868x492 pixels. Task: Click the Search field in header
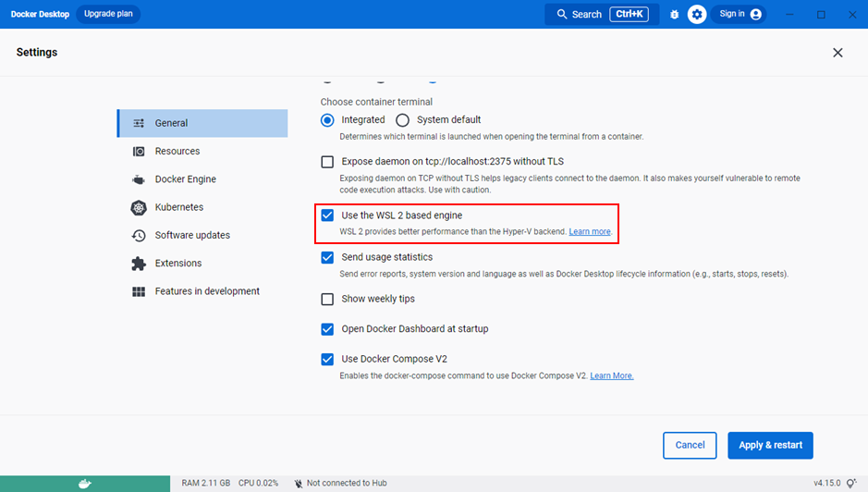tap(602, 15)
